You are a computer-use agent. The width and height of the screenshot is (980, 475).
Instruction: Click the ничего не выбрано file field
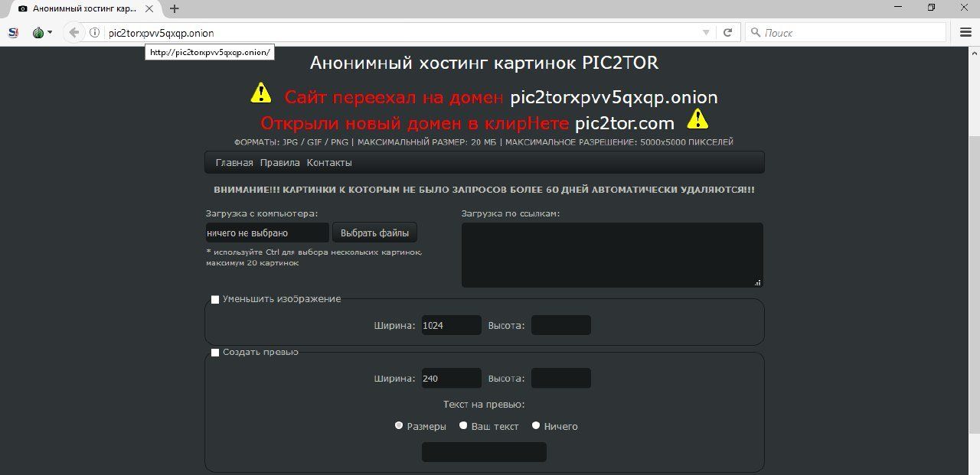267,233
